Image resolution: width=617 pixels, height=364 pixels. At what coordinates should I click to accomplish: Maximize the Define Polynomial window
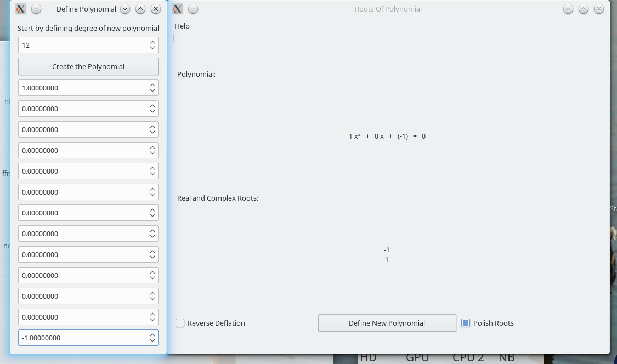click(140, 9)
